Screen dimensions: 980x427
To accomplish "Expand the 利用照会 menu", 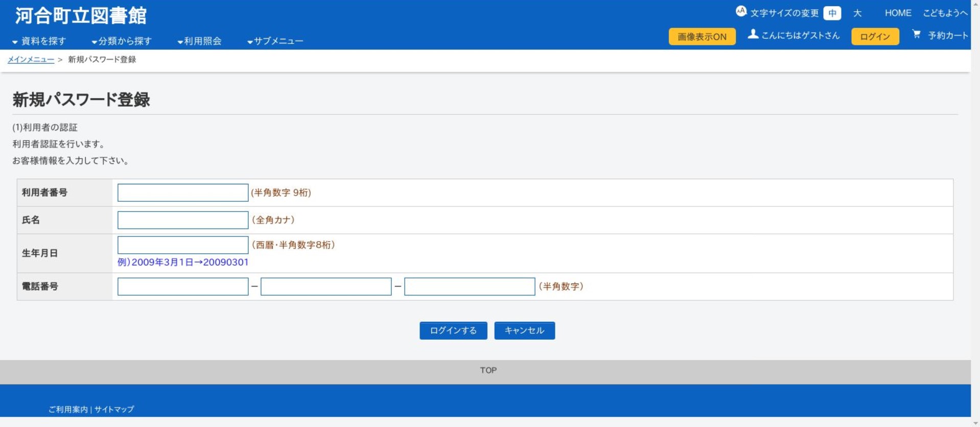I will pyautogui.click(x=199, y=41).
